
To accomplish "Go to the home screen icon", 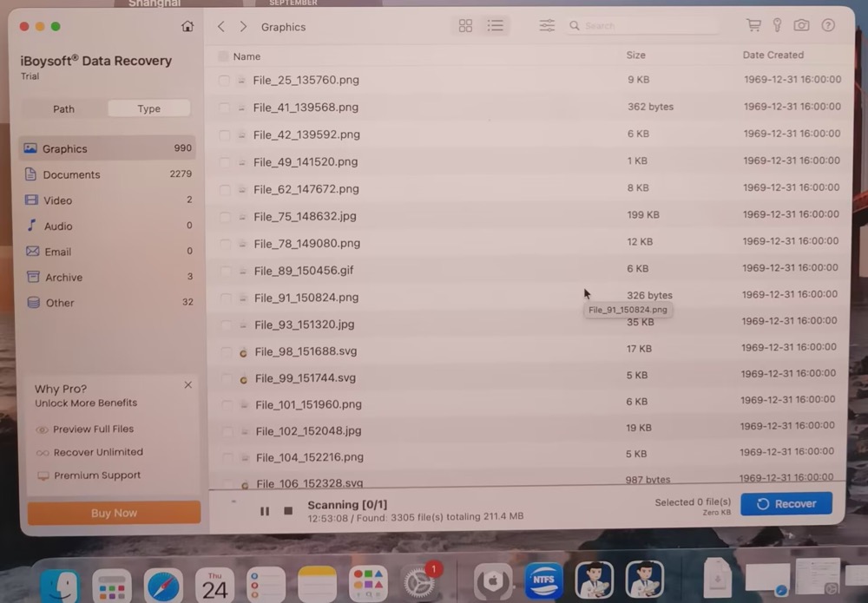I will click(187, 26).
